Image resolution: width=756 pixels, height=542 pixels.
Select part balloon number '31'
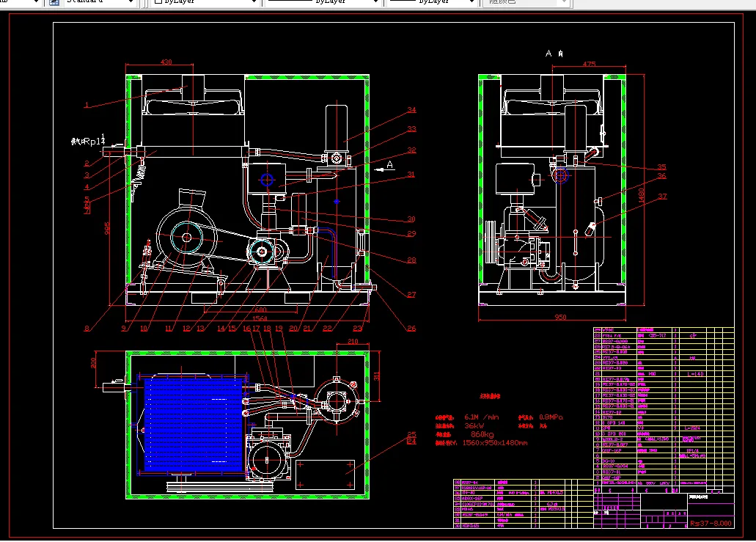[411, 174]
